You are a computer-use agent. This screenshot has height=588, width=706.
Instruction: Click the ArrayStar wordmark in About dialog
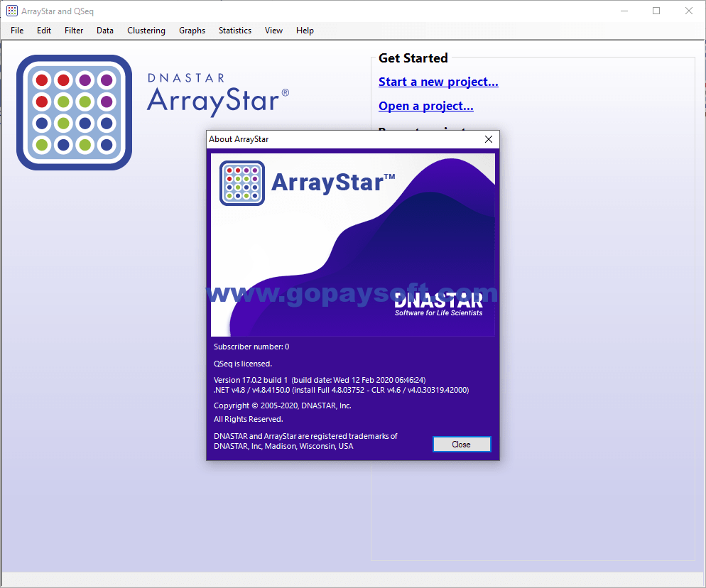tap(333, 183)
